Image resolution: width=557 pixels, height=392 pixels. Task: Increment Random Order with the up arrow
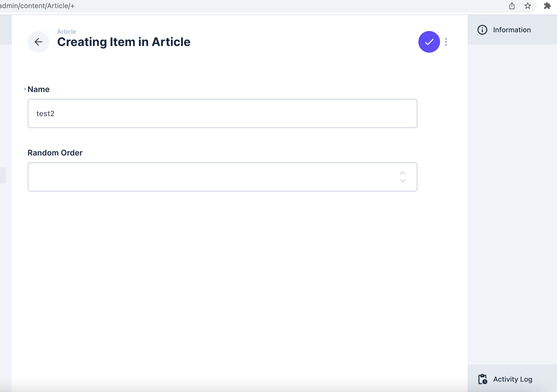(403, 173)
